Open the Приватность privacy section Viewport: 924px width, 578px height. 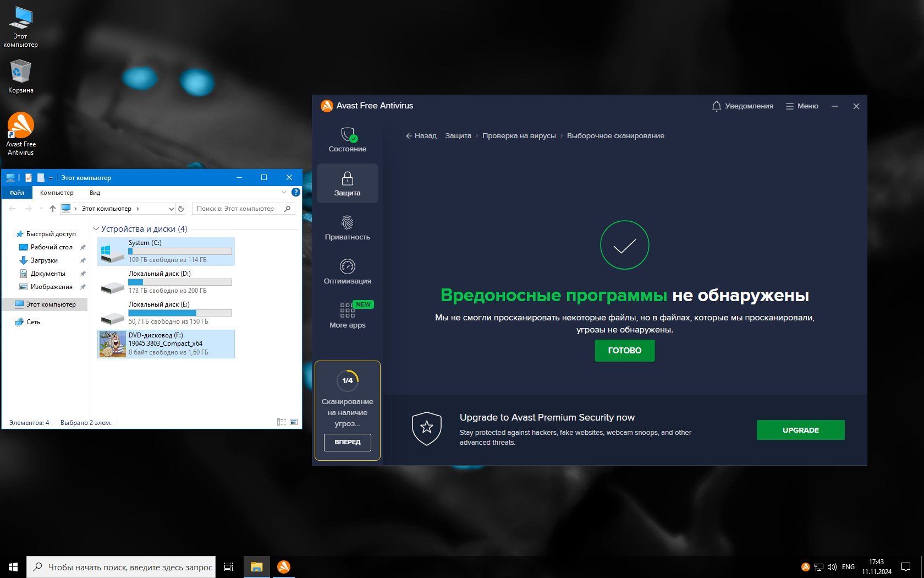[347, 227]
